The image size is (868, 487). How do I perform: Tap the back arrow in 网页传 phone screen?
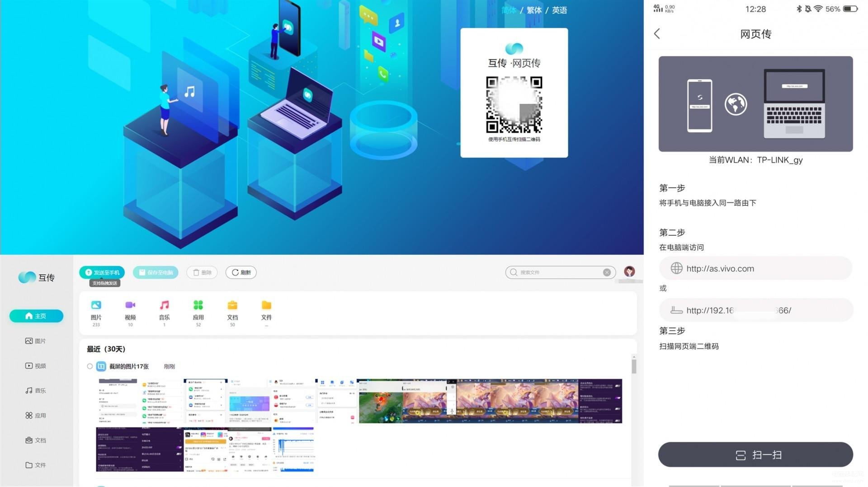click(x=657, y=33)
